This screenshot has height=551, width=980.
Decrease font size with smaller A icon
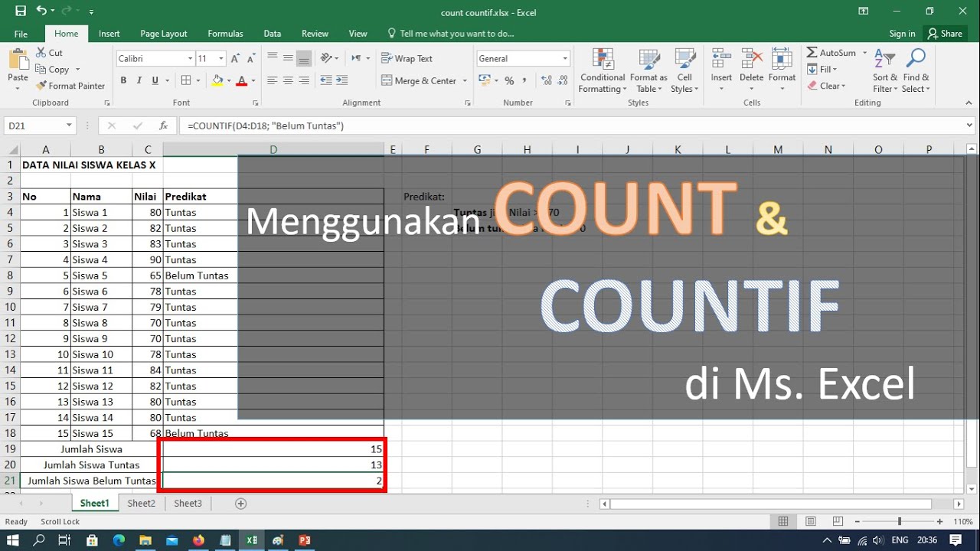pos(252,58)
